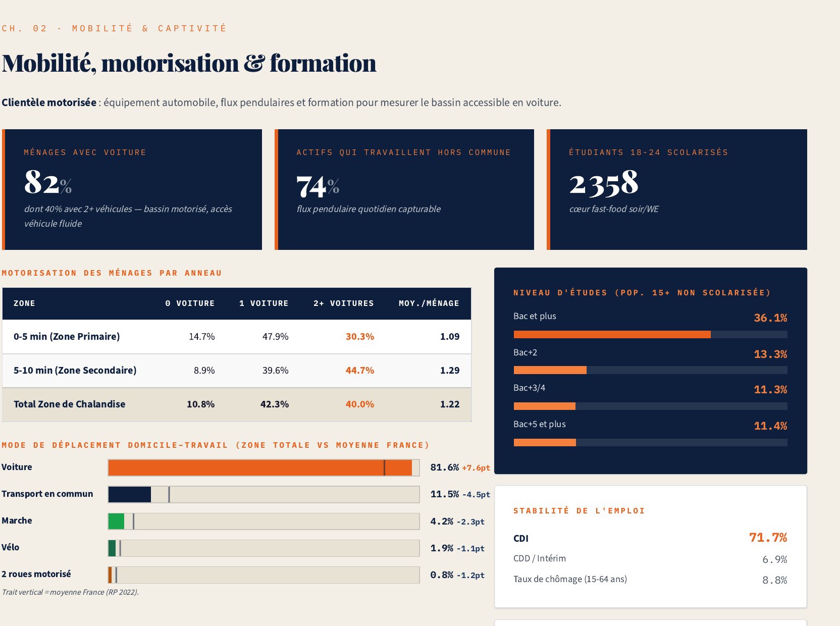Click the 81.6% Voiture value
Image resolution: width=840 pixels, height=626 pixels.
coord(445,467)
